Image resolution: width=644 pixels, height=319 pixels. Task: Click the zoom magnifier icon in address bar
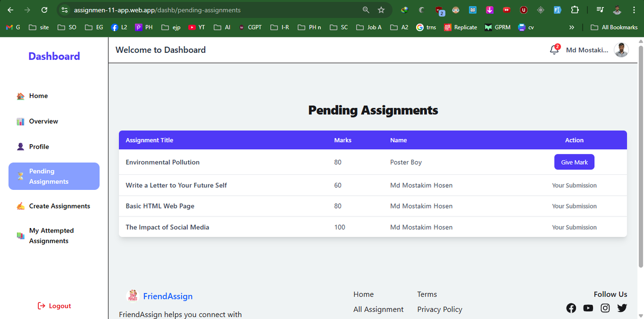point(366,10)
